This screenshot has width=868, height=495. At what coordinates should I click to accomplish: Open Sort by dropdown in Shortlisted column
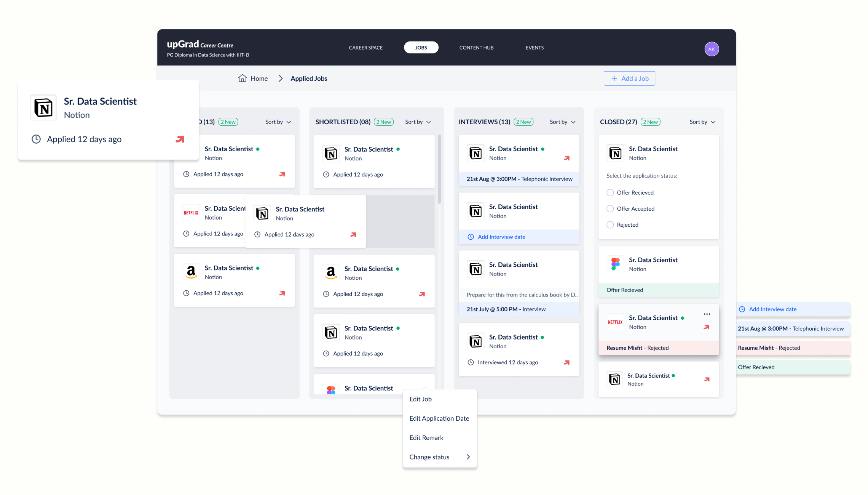tap(418, 122)
